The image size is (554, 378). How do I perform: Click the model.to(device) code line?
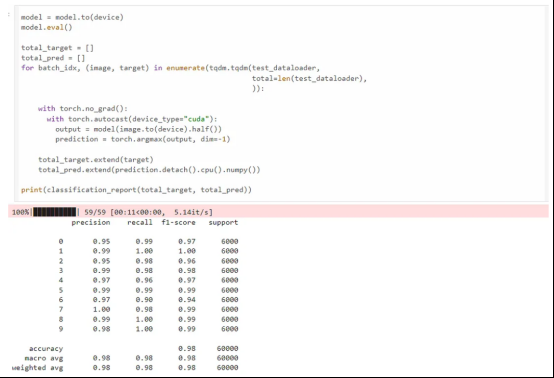click(72, 17)
